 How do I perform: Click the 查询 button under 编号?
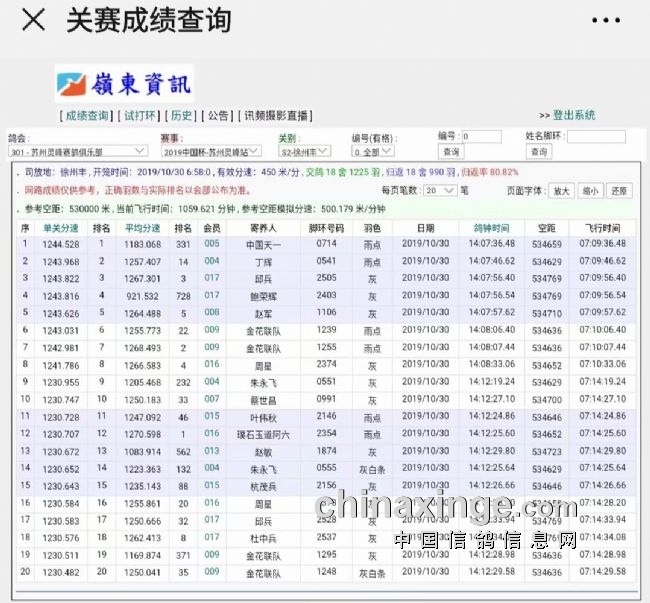coord(451,152)
